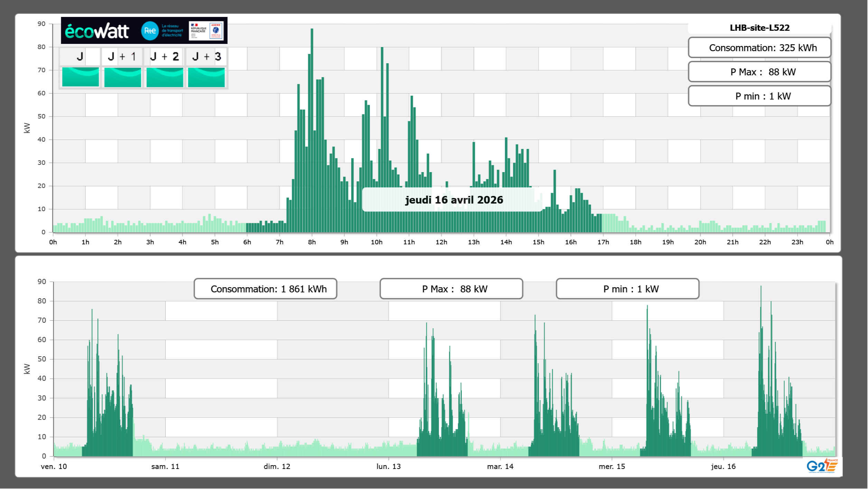Click the Consommation: 1 861 kWh weekly box
Image resolution: width=868 pixels, height=489 pixels.
[x=265, y=289]
